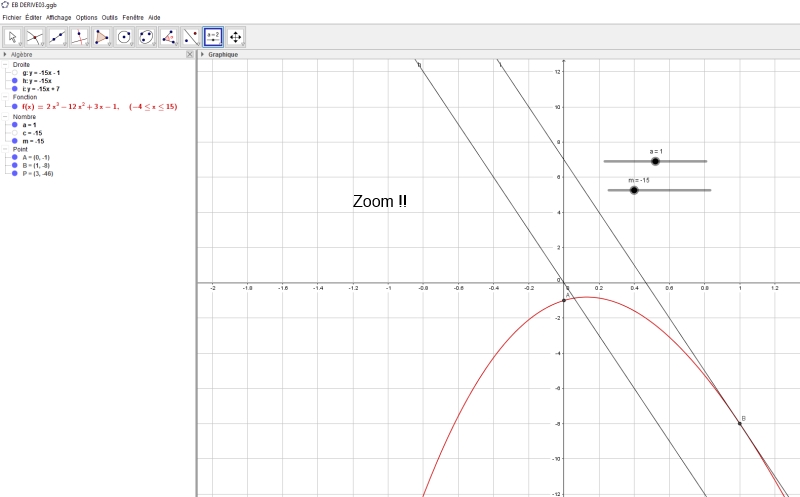This screenshot has width=800, height=497.
Task: Hide slider a = 1 via its dot
Action: pos(15,125)
